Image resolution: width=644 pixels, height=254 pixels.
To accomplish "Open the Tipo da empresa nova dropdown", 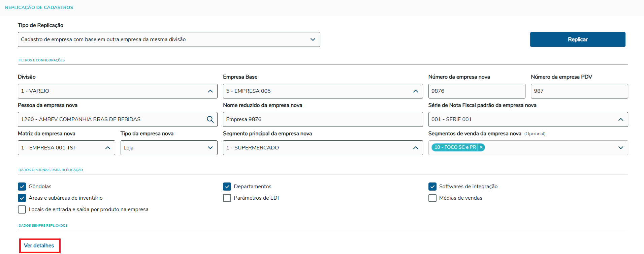I will click(x=210, y=148).
